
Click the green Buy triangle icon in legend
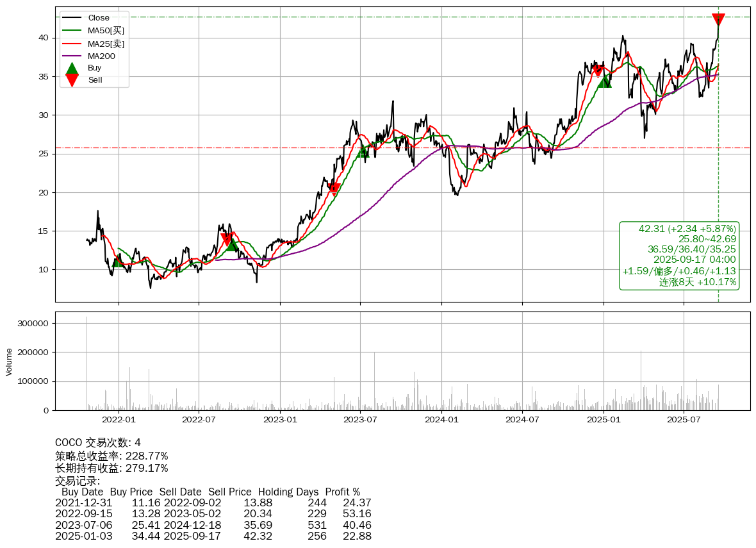tap(72, 68)
